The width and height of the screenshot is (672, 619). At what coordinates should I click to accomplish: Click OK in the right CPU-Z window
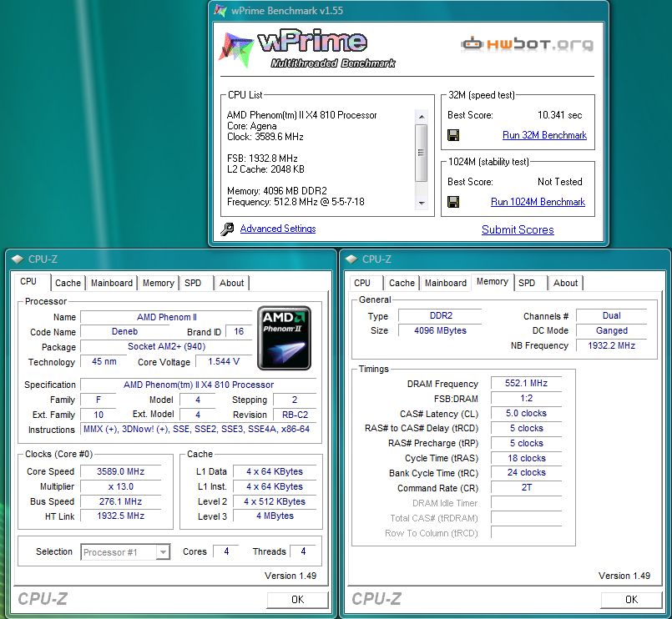coord(631,599)
